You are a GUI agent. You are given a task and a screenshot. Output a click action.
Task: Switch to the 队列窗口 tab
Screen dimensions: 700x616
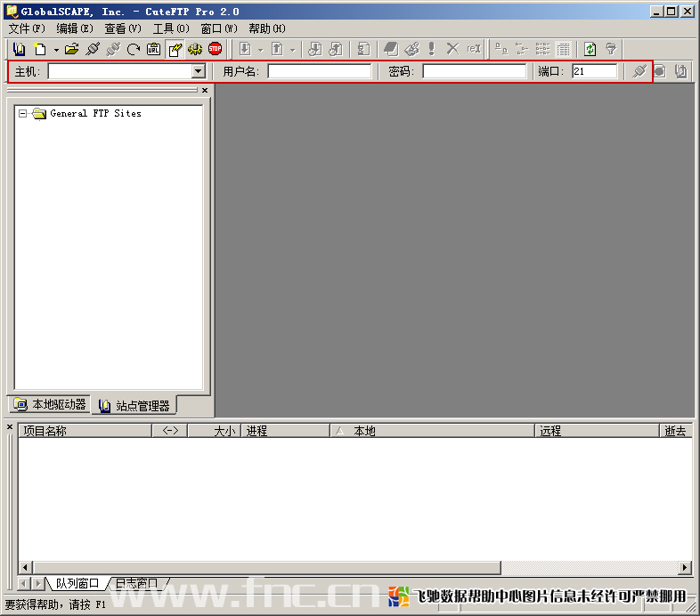[77, 583]
